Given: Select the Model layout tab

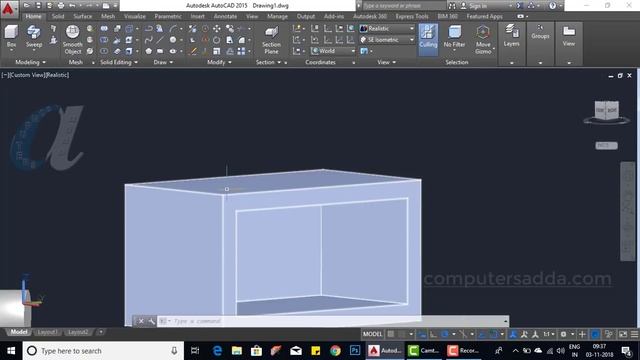Looking at the screenshot, I should 19,332.
